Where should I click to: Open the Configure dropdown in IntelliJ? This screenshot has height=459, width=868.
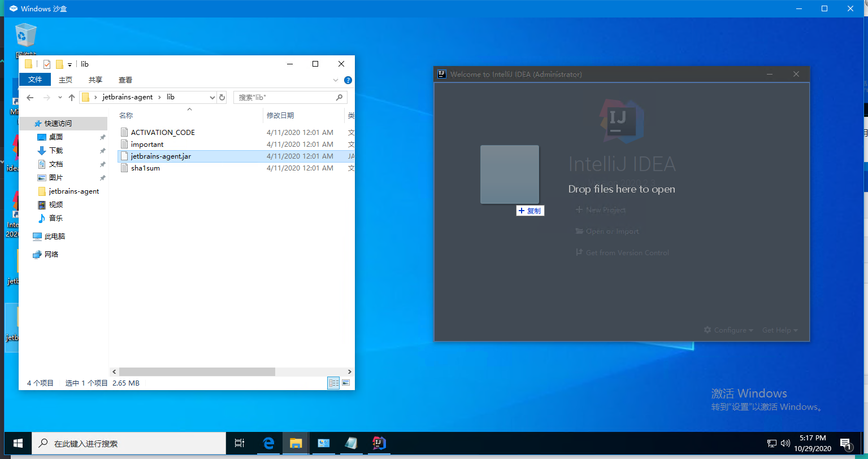tap(728, 330)
